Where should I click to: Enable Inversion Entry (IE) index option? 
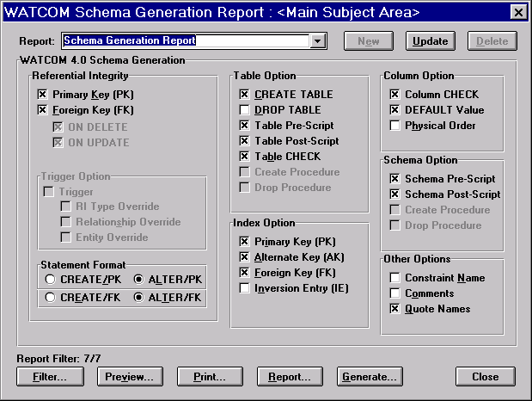245,288
